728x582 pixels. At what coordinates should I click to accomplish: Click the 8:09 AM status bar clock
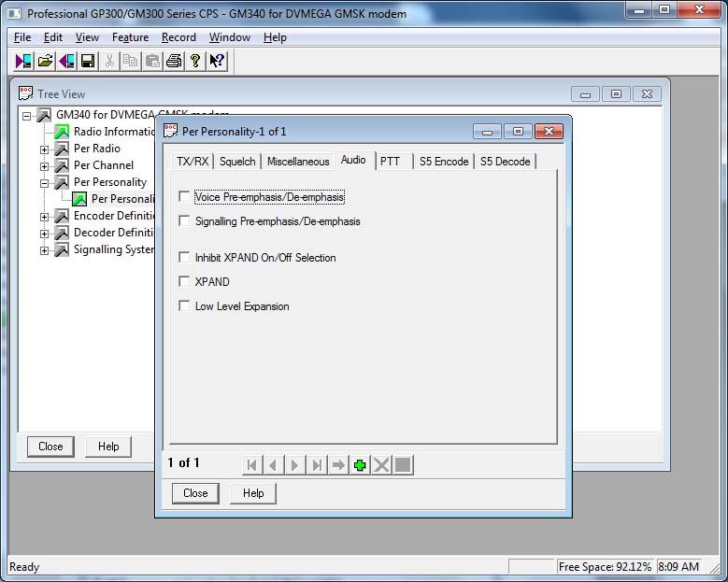tap(678, 567)
